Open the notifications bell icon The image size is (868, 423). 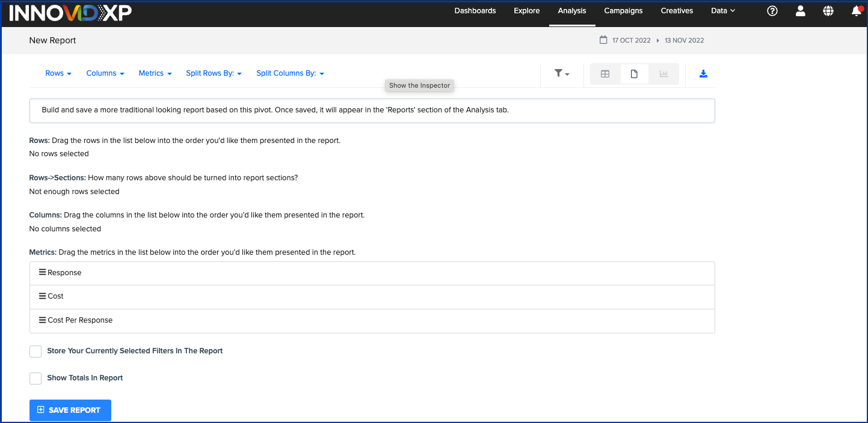(857, 11)
